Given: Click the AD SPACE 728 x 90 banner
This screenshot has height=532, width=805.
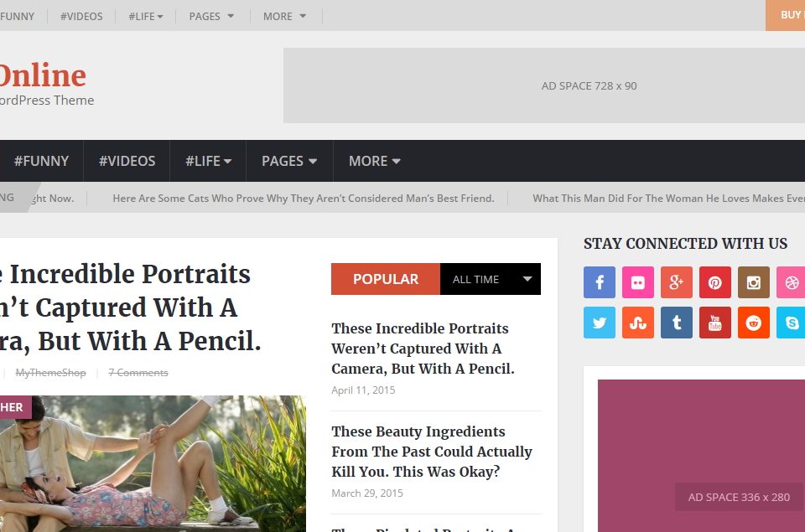Looking at the screenshot, I should [x=544, y=85].
